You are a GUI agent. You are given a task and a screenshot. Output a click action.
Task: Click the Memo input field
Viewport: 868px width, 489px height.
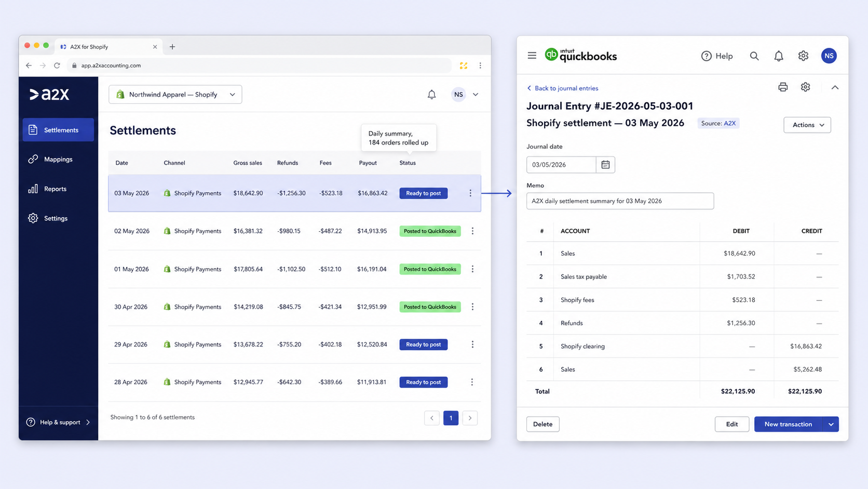(x=620, y=201)
